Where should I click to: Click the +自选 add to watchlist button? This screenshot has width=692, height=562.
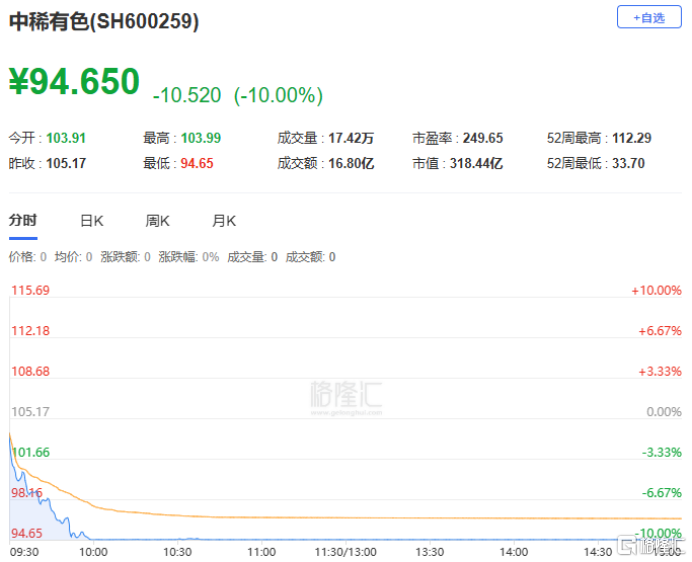[649, 18]
